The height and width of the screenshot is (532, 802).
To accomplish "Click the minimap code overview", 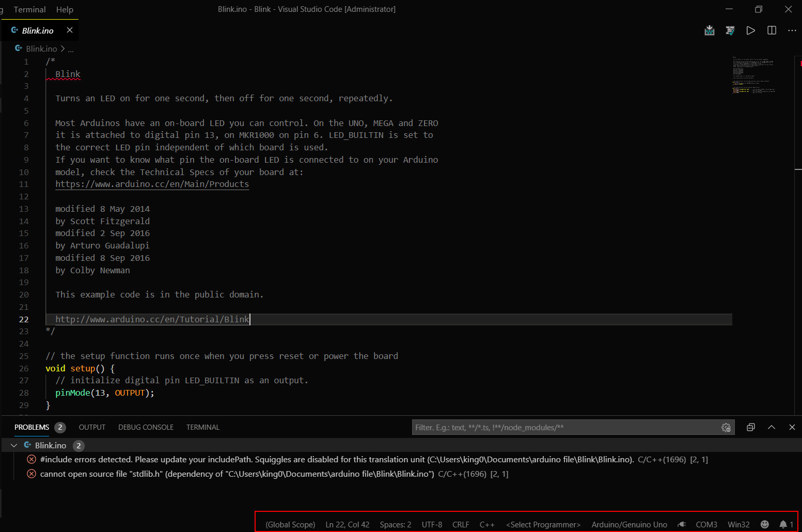I will tap(753, 75).
